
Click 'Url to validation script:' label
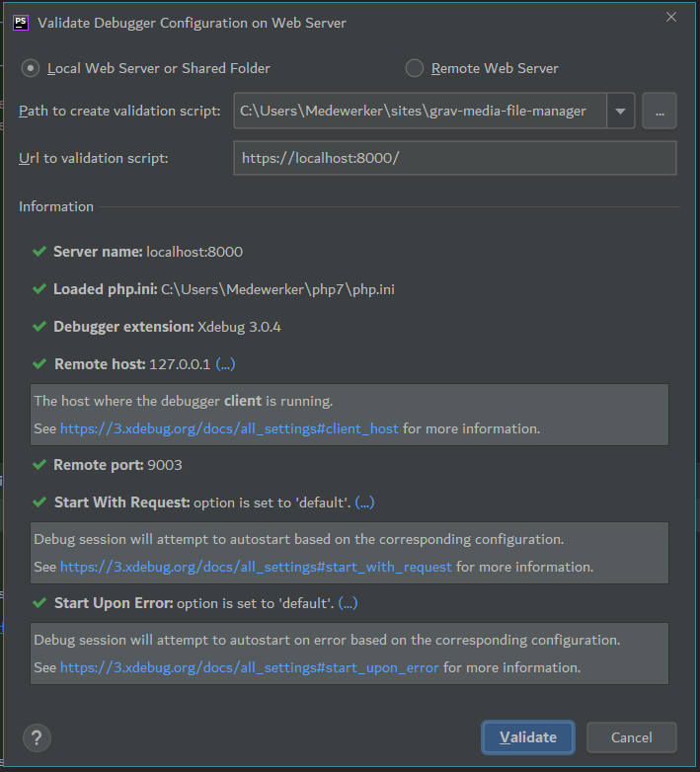[x=94, y=158]
